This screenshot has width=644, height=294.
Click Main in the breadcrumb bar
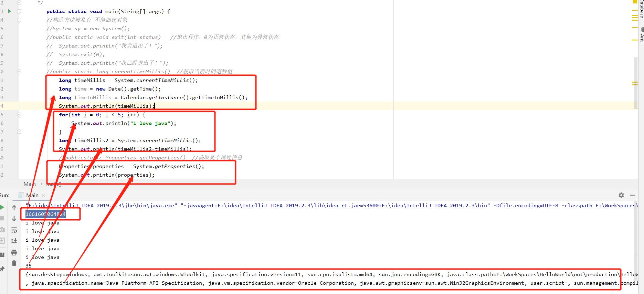[x=30, y=184]
